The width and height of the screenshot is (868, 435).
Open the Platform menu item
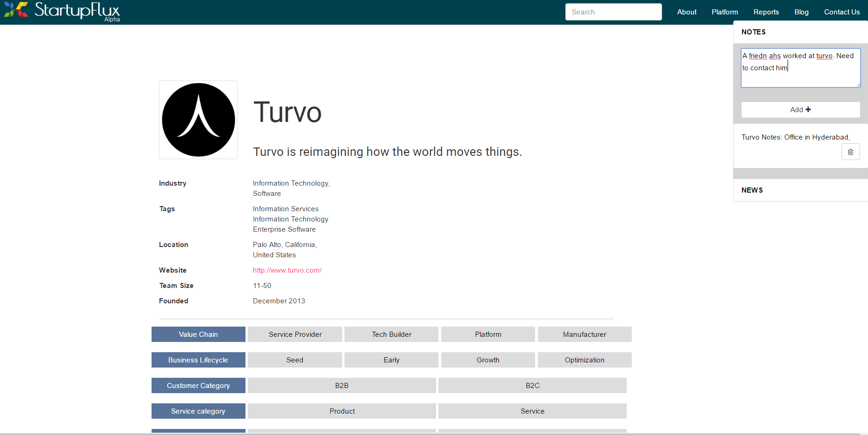(x=724, y=12)
